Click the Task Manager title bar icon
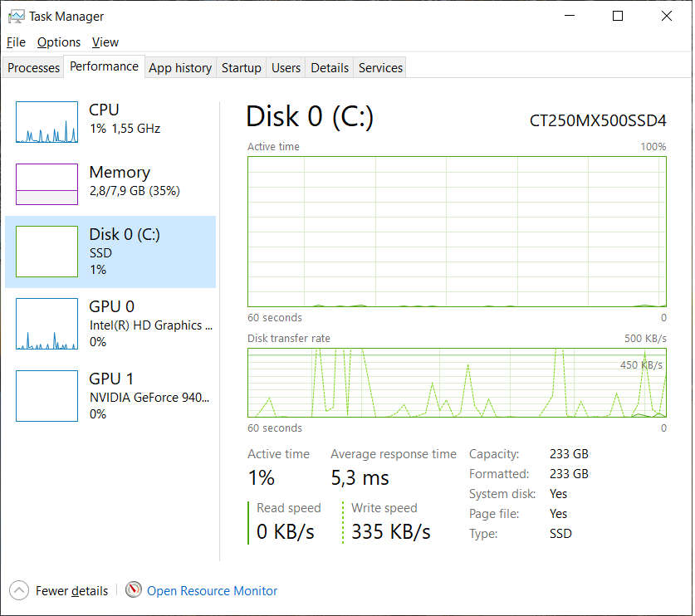695x616 pixels. [16, 16]
